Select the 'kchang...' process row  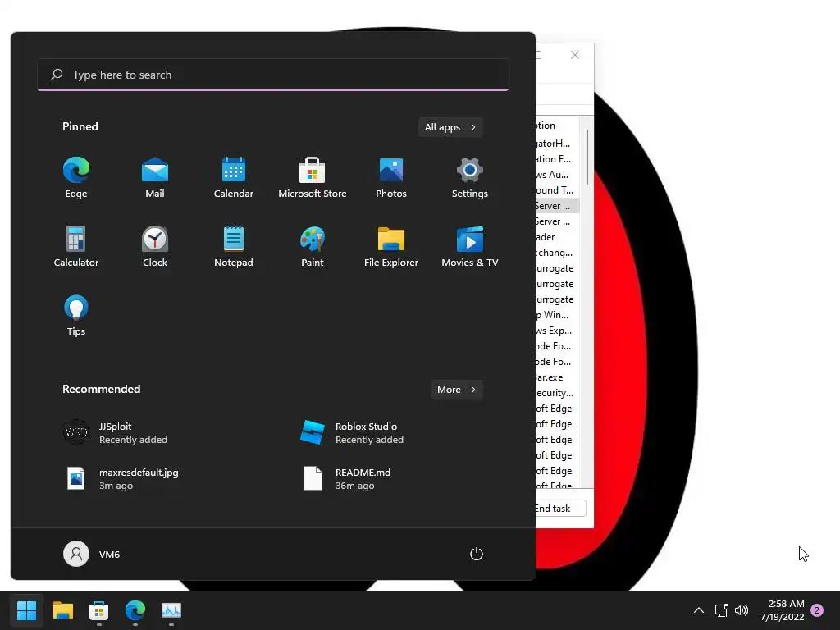557,253
